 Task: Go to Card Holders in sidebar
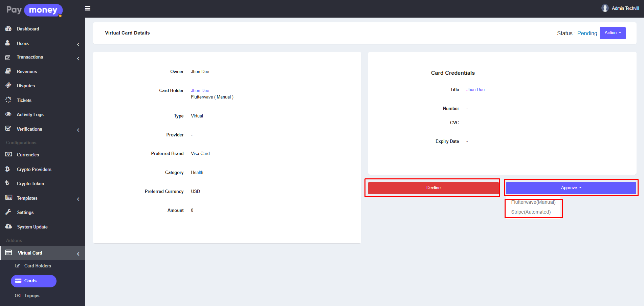38,266
